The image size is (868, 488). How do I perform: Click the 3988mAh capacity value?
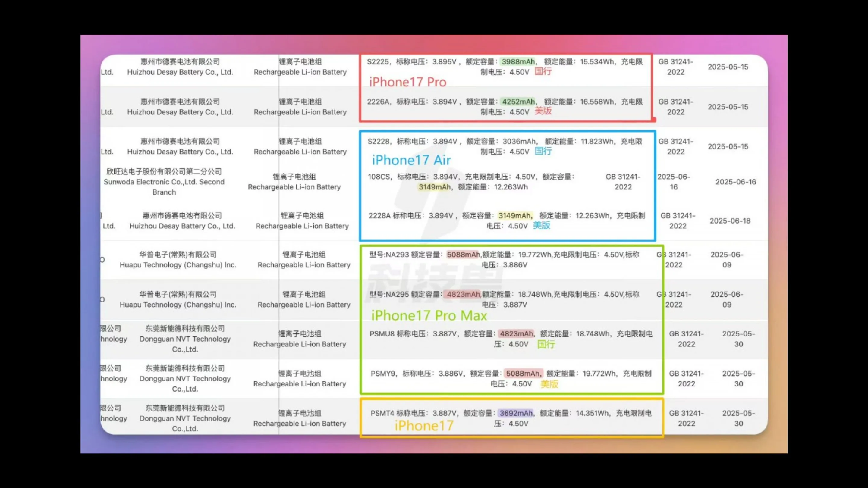tap(518, 62)
